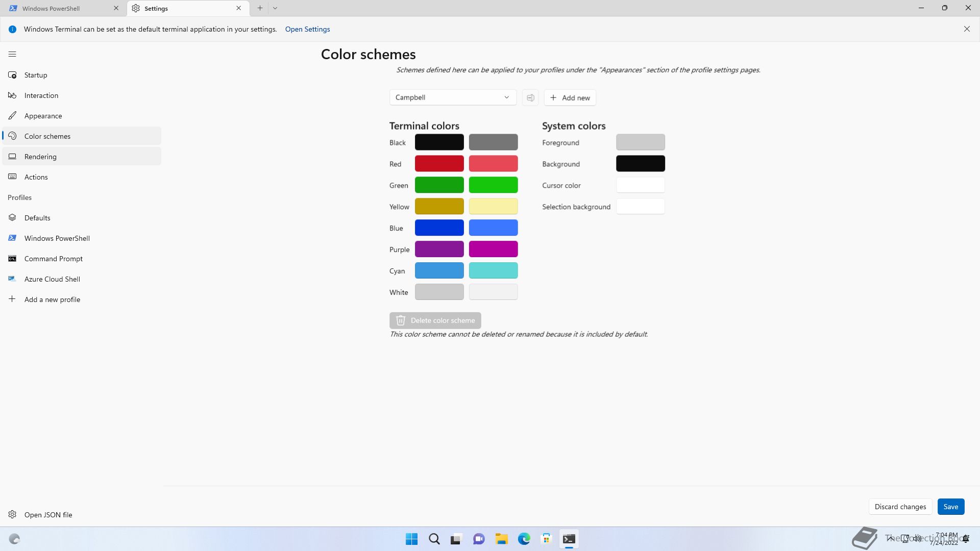Viewport: 980px width, 551px height.
Task: Click the Defaults layers icon in the sidebar
Action: click(12, 218)
